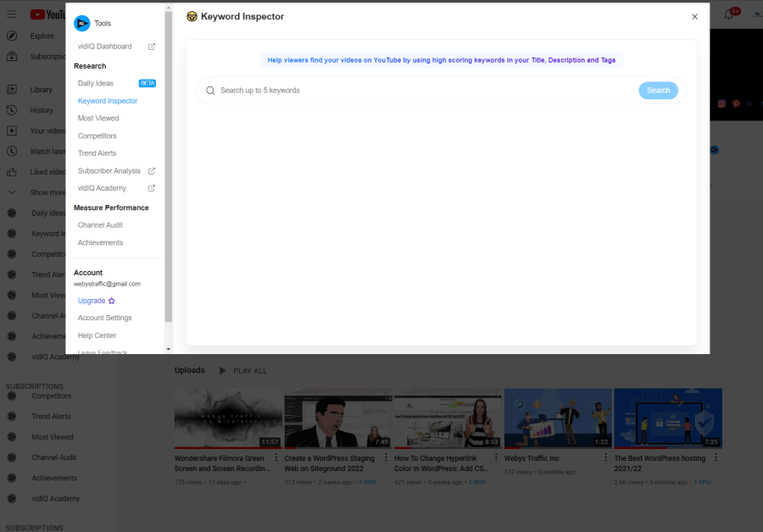763x532 pixels.
Task: Click Trend Alerts under Subscriptions in sidebar
Action: 51,417
